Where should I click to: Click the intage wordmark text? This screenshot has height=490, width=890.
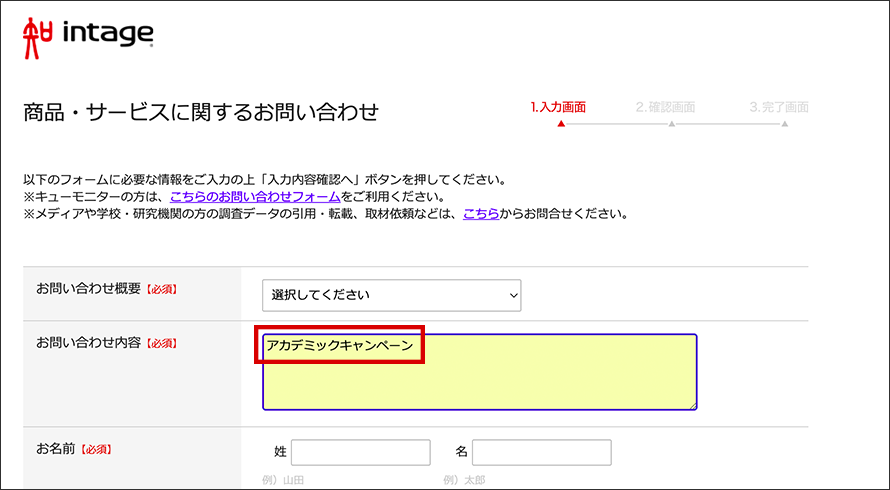click(108, 35)
